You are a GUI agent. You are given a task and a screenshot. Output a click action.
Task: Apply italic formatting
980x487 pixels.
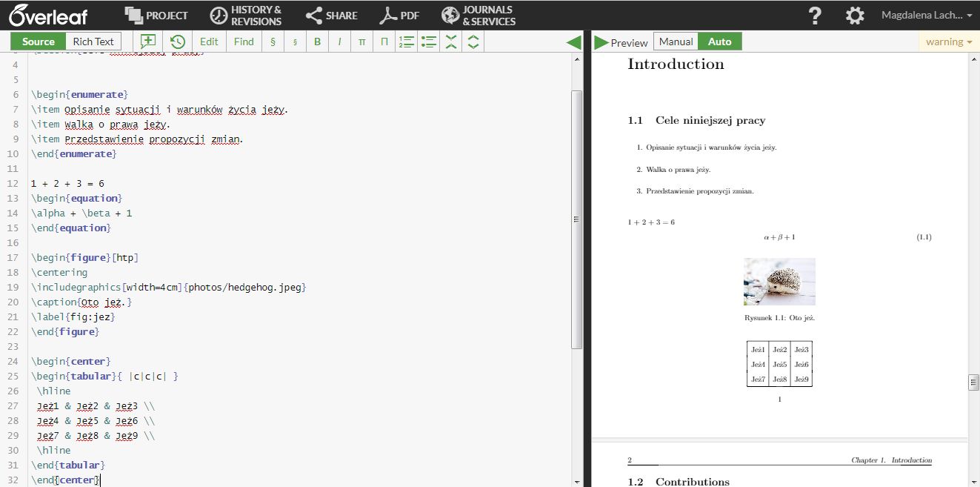point(339,42)
